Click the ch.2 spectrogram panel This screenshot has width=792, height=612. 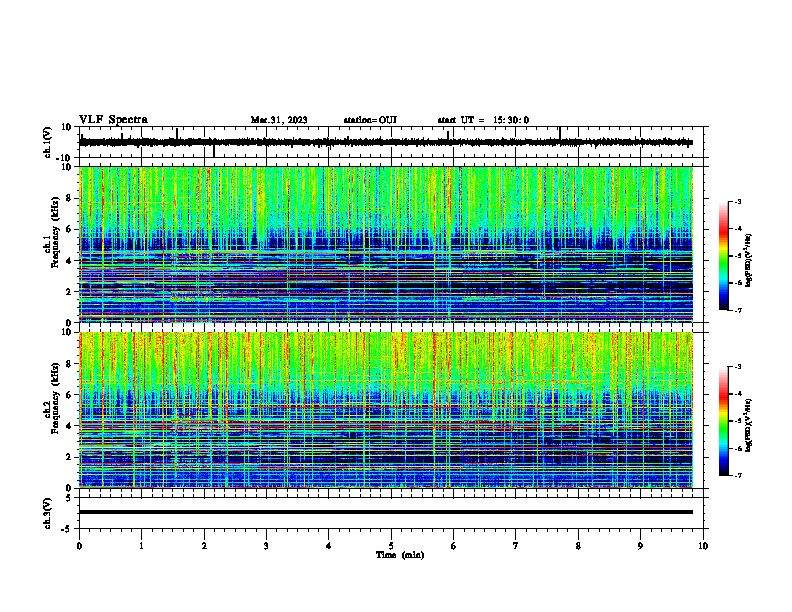(x=386, y=410)
